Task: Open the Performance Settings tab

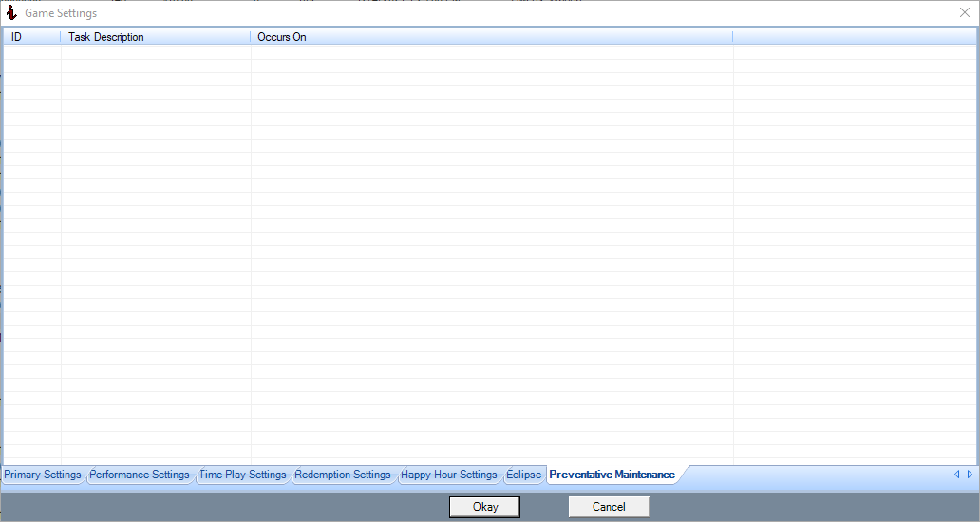Action: (x=140, y=475)
